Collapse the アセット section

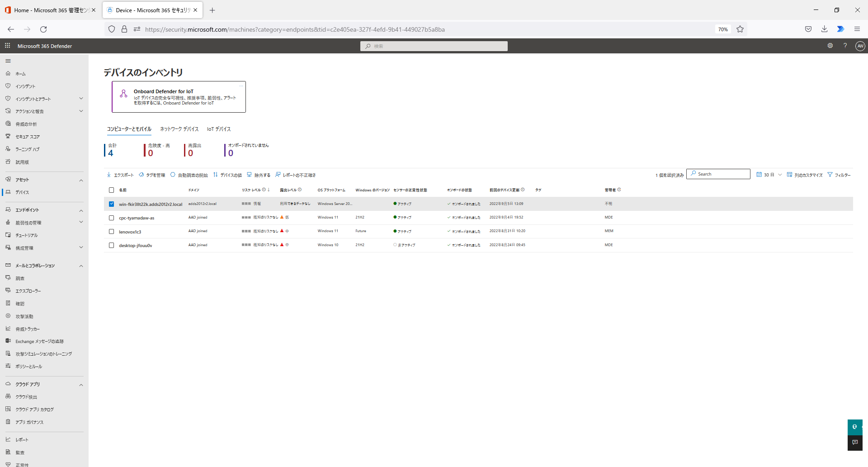pyautogui.click(x=81, y=180)
